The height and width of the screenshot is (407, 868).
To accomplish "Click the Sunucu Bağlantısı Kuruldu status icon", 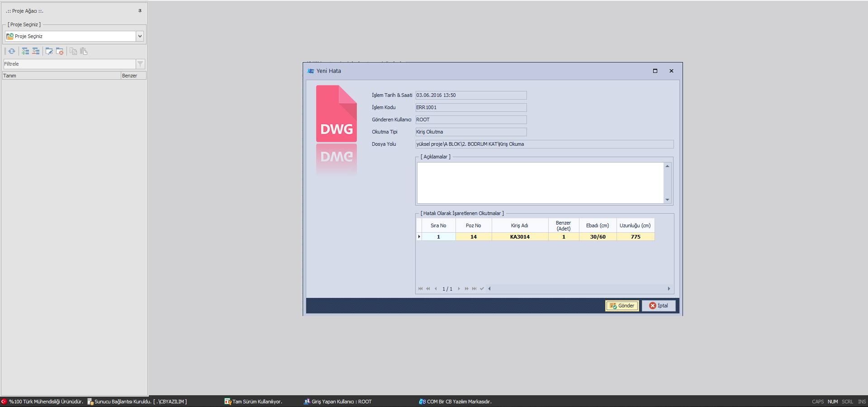I will pos(90,402).
